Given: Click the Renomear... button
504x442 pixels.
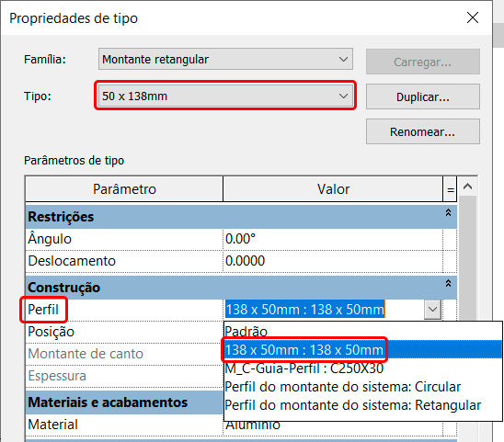Looking at the screenshot, I should (423, 131).
